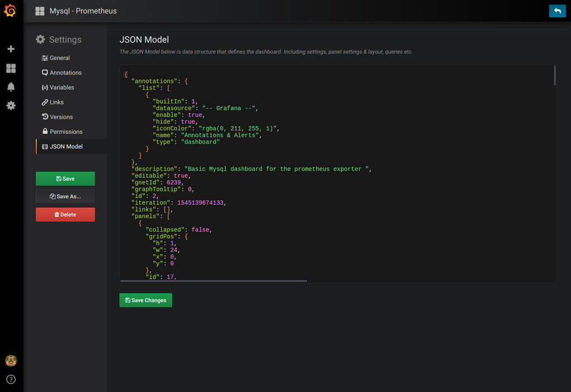Click the "graphTooltip": 0 line
571x392 pixels.
(x=163, y=190)
